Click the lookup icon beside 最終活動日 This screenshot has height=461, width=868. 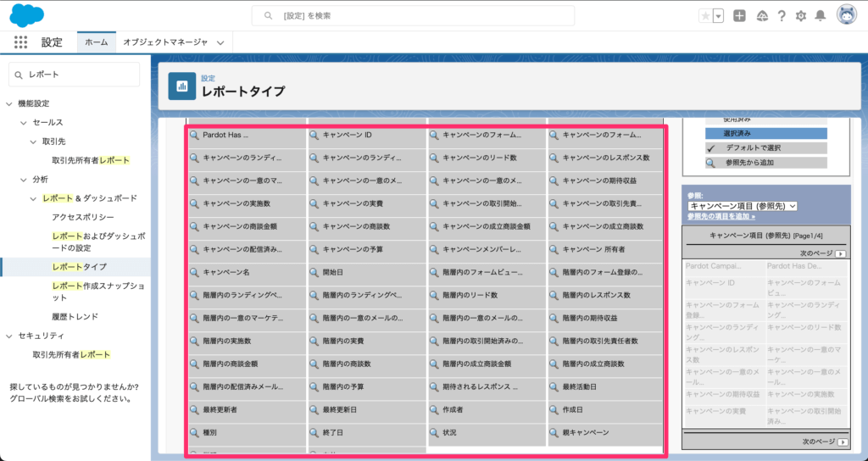(554, 386)
